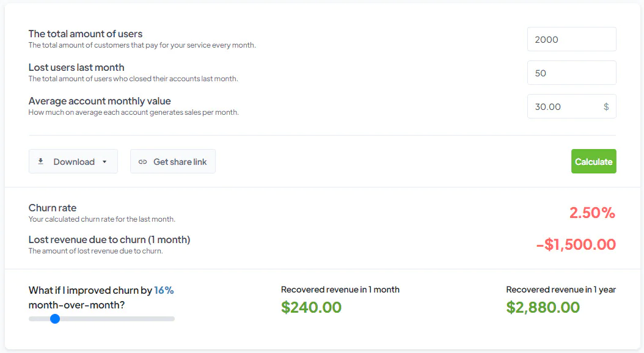Click 'Average account monthly value' heading
644x353 pixels.
[x=100, y=101]
